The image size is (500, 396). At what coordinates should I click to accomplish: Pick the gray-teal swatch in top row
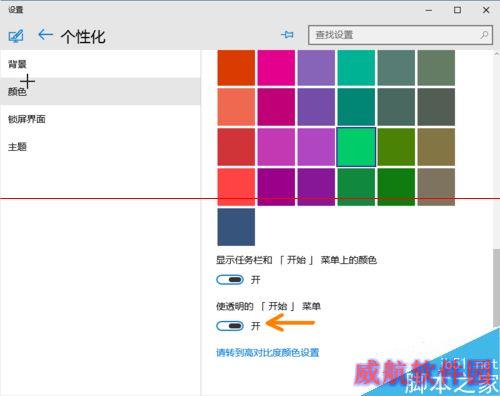(x=396, y=68)
